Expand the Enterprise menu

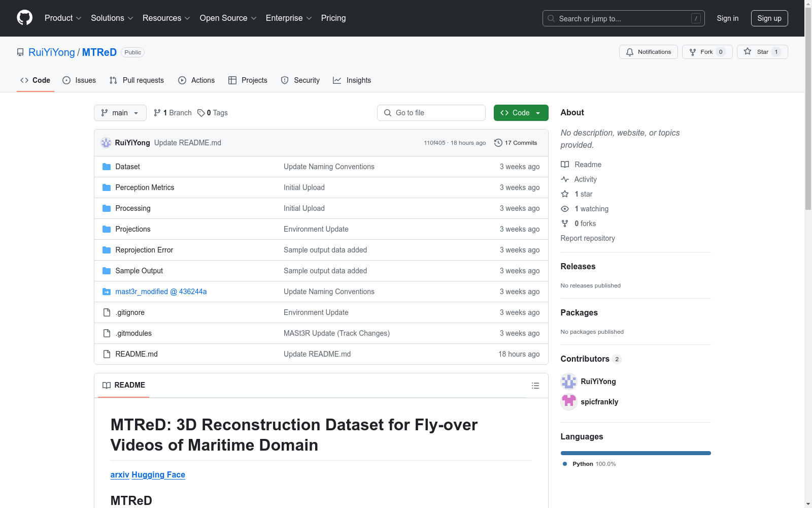(x=289, y=18)
